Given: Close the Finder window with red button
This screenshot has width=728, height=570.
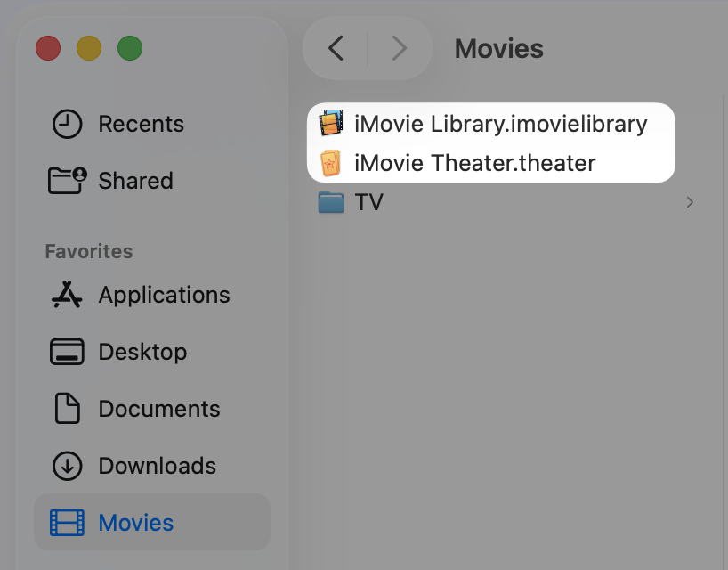Looking at the screenshot, I should pos(48,48).
